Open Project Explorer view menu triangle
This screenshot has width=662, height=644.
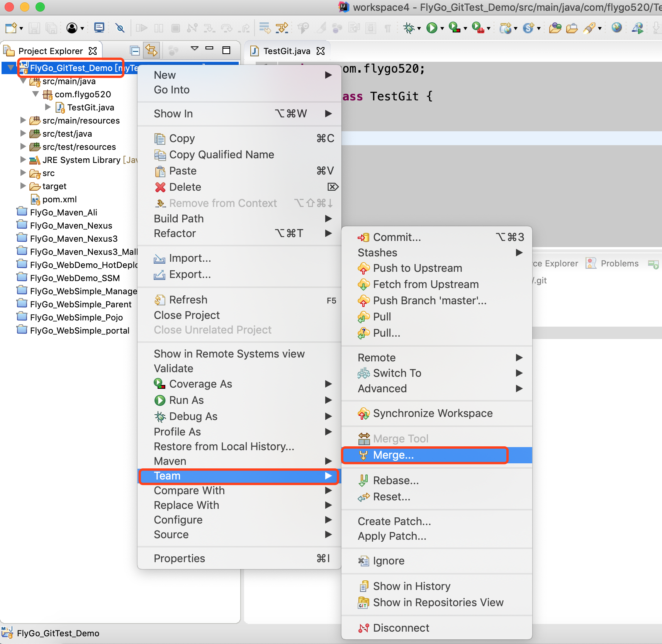click(x=195, y=49)
